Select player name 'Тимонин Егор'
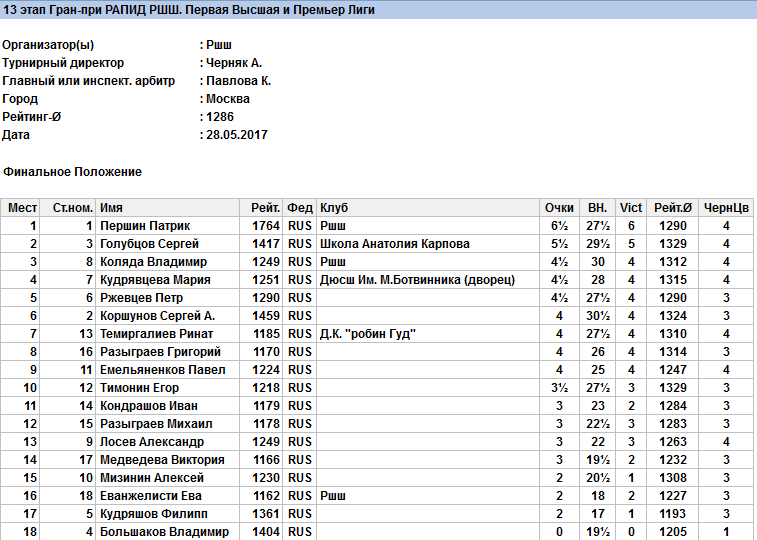The image size is (757, 540). [x=139, y=388]
